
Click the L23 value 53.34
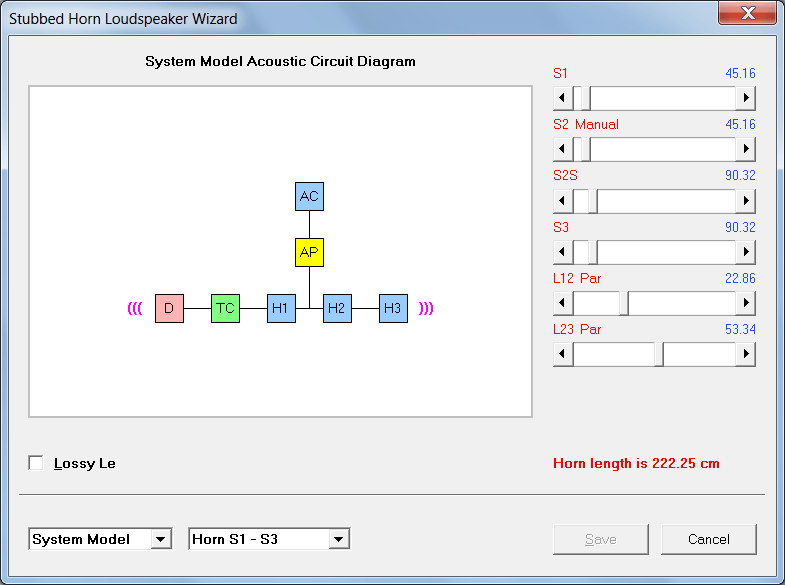[740, 330]
